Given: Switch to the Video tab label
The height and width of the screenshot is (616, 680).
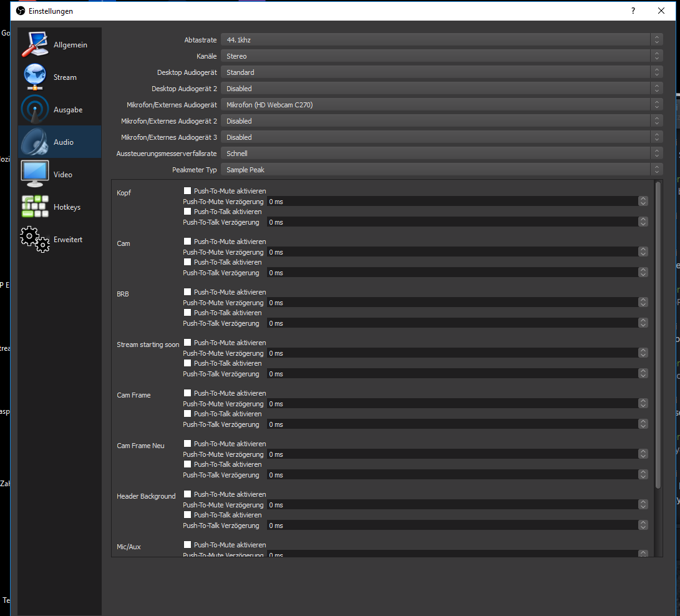Looking at the screenshot, I should point(63,174).
